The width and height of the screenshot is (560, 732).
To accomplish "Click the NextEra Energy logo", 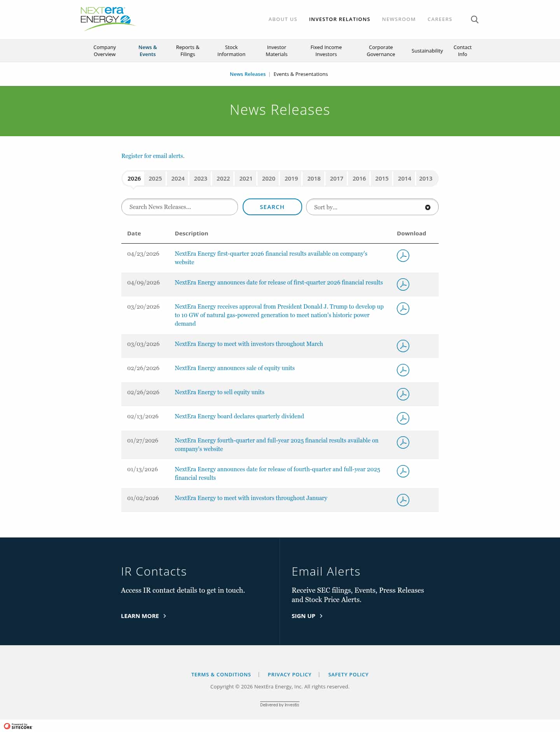I will coord(108,19).
